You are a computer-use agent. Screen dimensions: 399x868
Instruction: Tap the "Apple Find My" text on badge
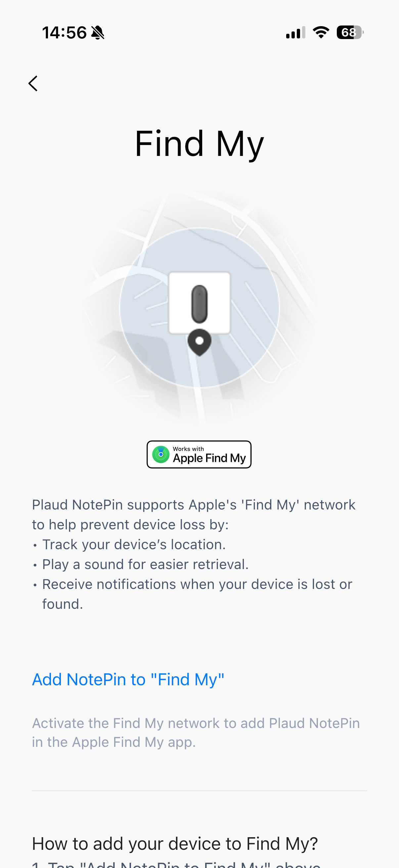[209, 458]
